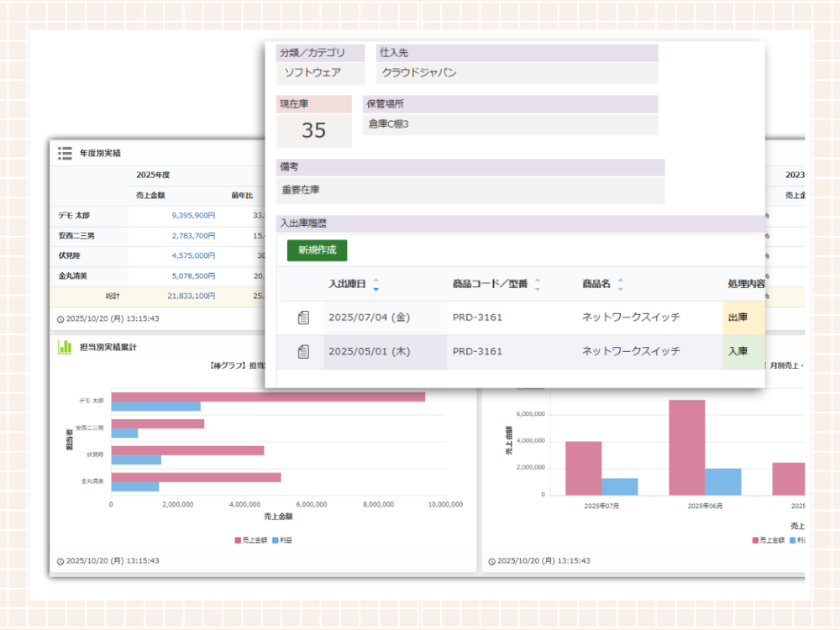Sort the table by 商品コード/型番

coord(538,284)
